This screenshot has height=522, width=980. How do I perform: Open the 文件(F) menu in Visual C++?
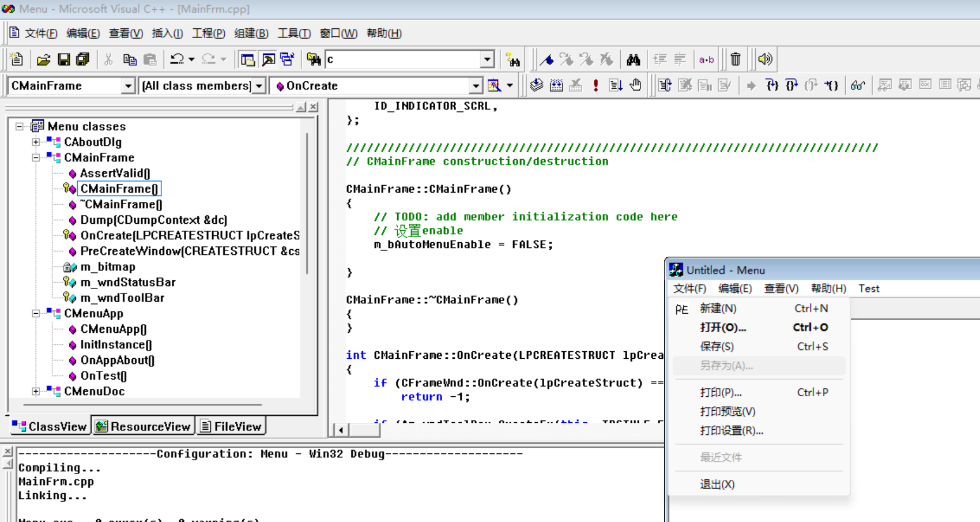pyautogui.click(x=40, y=33)
